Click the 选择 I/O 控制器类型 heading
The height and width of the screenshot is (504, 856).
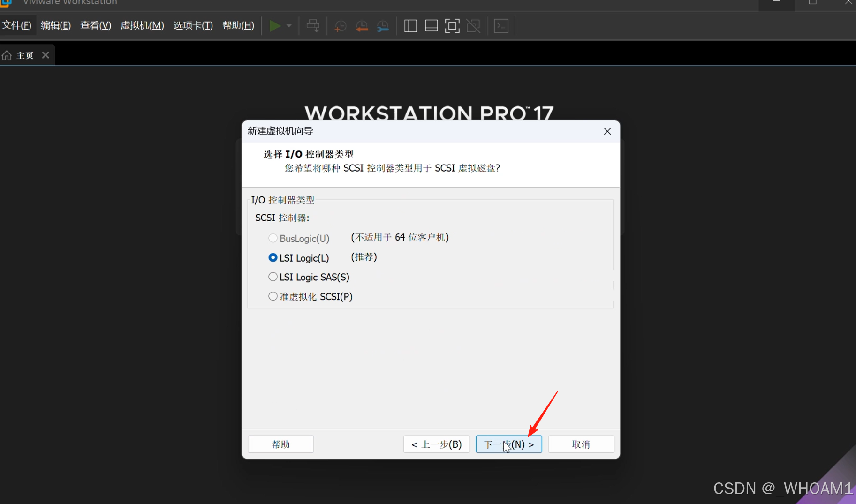click(308, 154)
